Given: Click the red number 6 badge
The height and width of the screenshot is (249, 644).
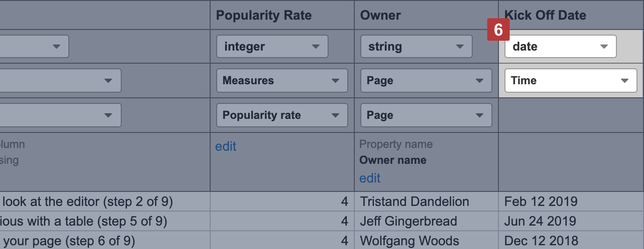Looking at the screenshot, I should pyautogui.click(x=498, y=30).
